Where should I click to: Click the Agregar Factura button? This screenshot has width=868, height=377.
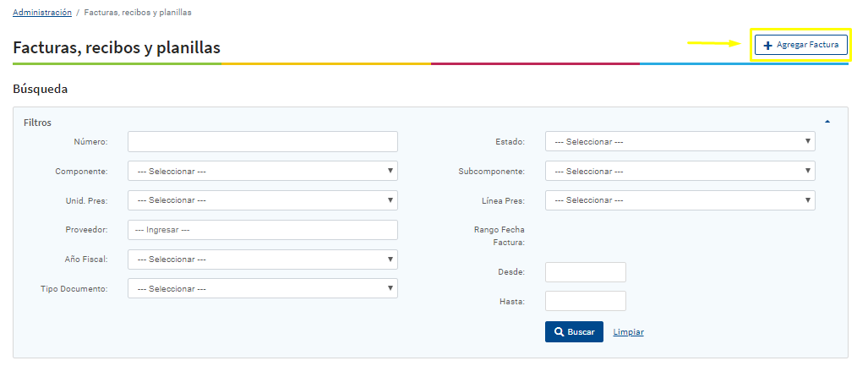[x=800, y=45]
